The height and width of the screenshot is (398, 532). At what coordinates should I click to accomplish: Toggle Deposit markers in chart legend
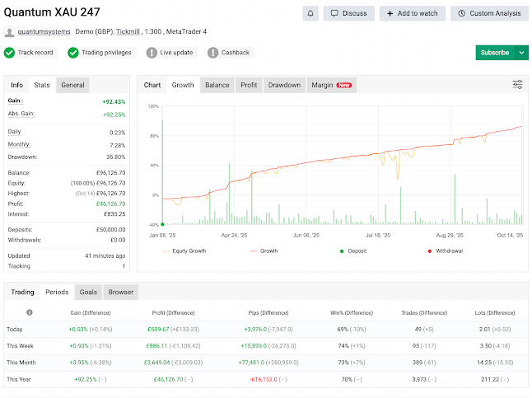coord(353,251)
